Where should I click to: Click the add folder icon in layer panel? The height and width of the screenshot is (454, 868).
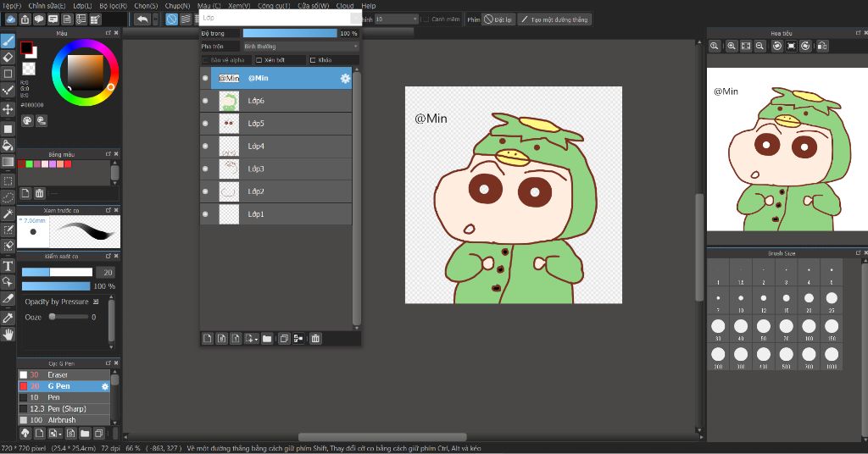[x=267, y=339]
